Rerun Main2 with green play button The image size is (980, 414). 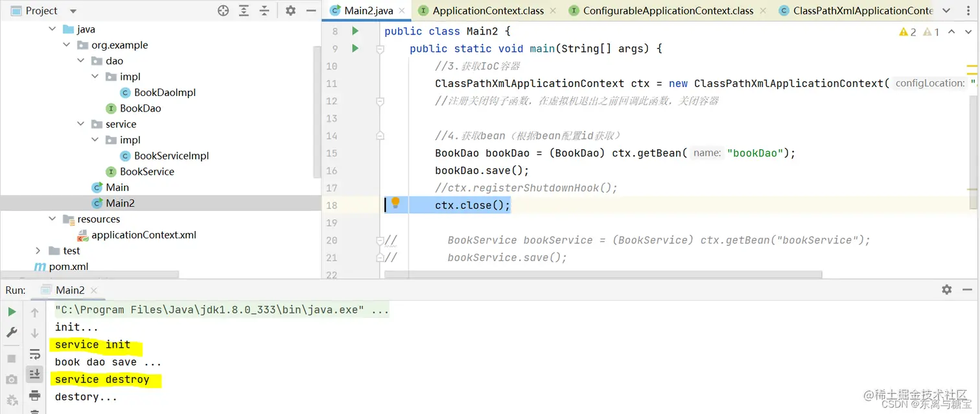click(x=12, y=312)
